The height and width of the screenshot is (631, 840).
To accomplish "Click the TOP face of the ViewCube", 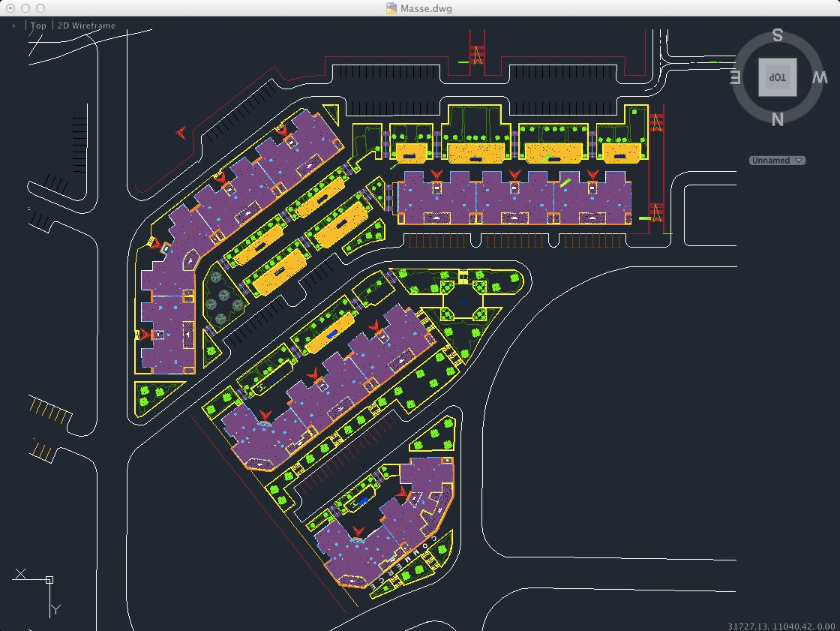I will pyautogui.click(x=777, y=77).
